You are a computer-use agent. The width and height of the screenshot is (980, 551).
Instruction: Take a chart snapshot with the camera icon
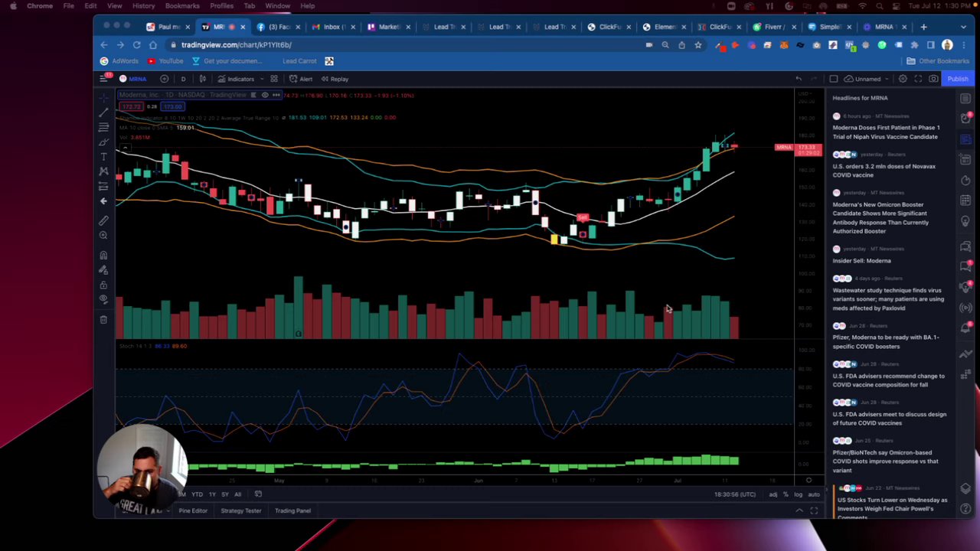click(x=933, y=79)
